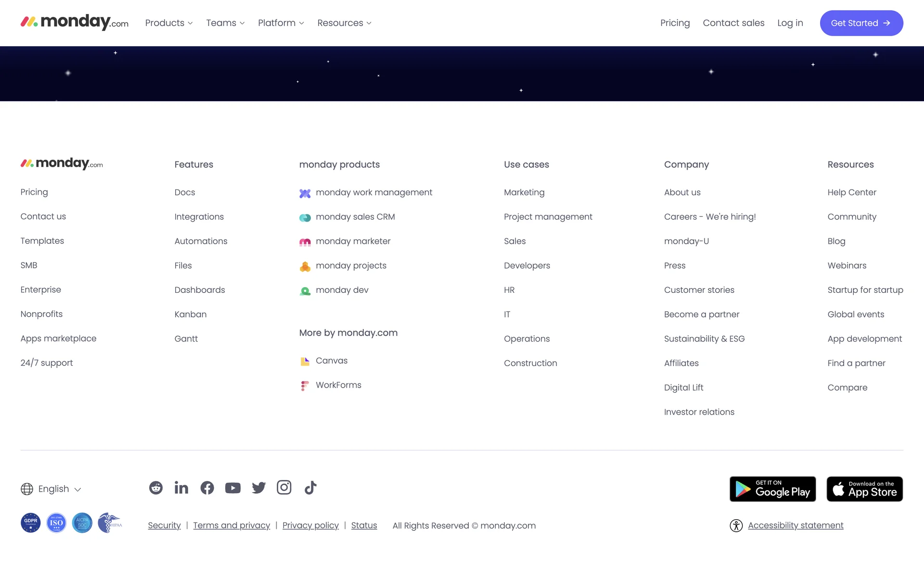Expand the English language selector

[x=51, y=489]
